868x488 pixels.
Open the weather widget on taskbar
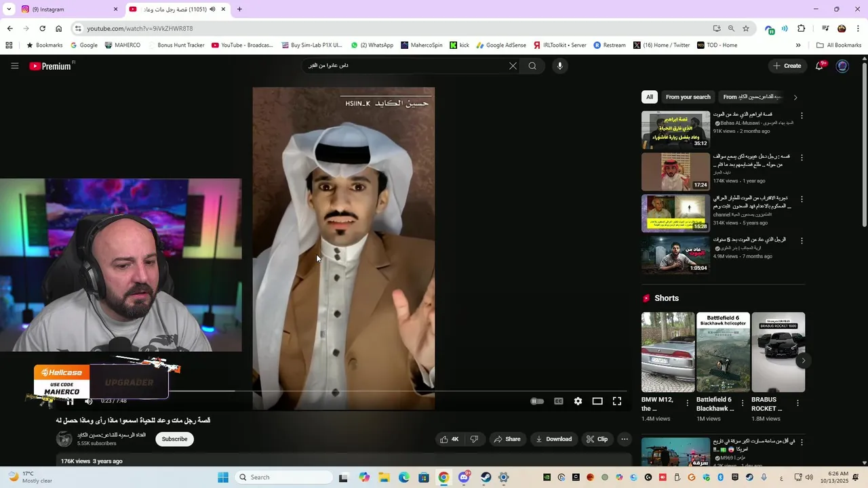29,477
